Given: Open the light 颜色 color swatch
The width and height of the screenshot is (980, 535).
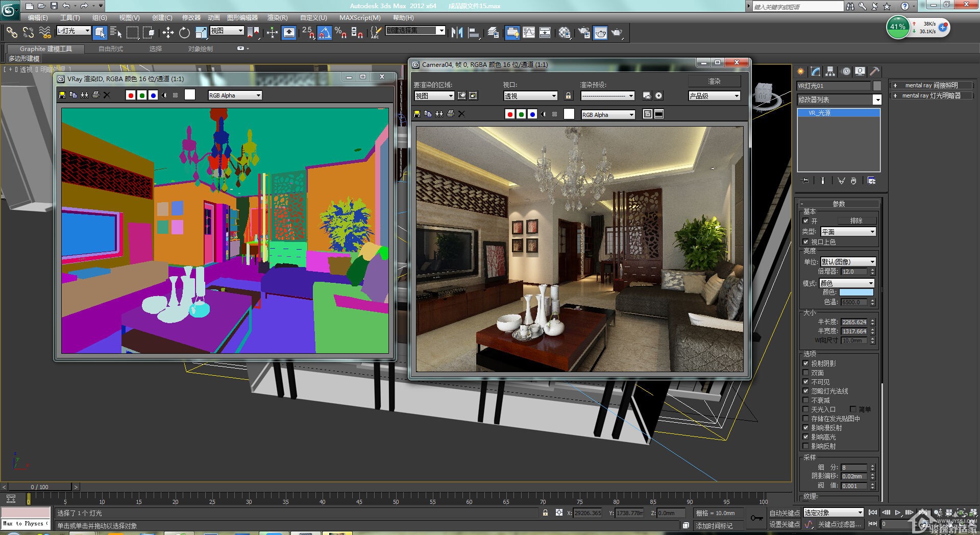Looking at the screenshot, I should pyautogui.click(x=856, y=293).
